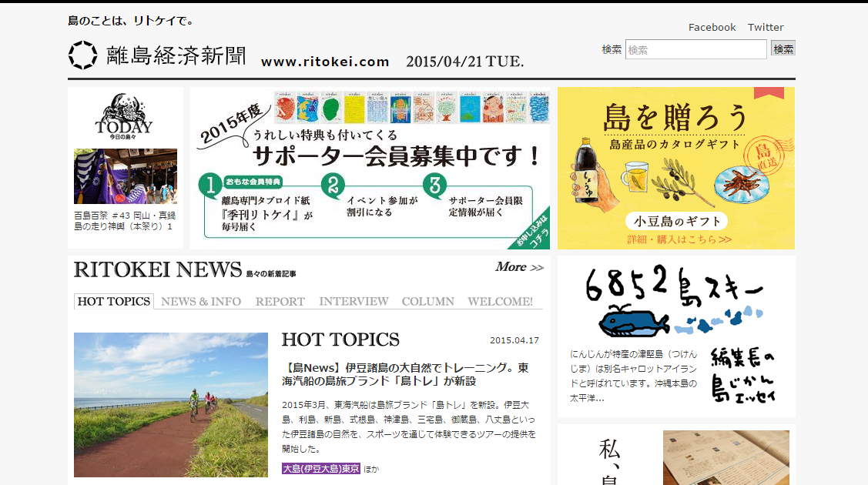Switch to the INTERVIEW tab

pos(354,302)
